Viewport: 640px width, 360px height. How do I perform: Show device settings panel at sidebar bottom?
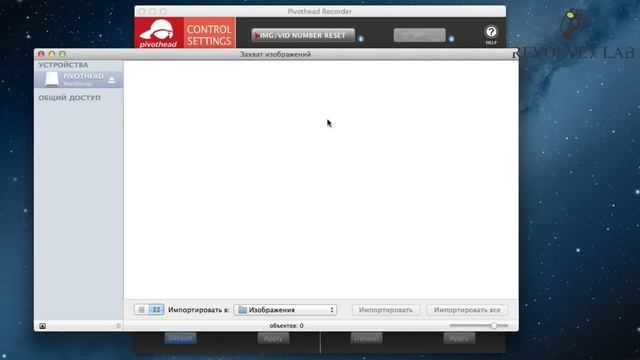click(x=42, y=326)
